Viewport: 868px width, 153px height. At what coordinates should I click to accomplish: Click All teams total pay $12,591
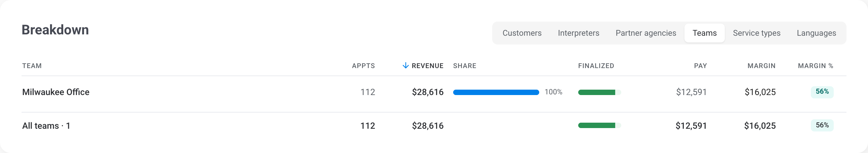point(691,126)
